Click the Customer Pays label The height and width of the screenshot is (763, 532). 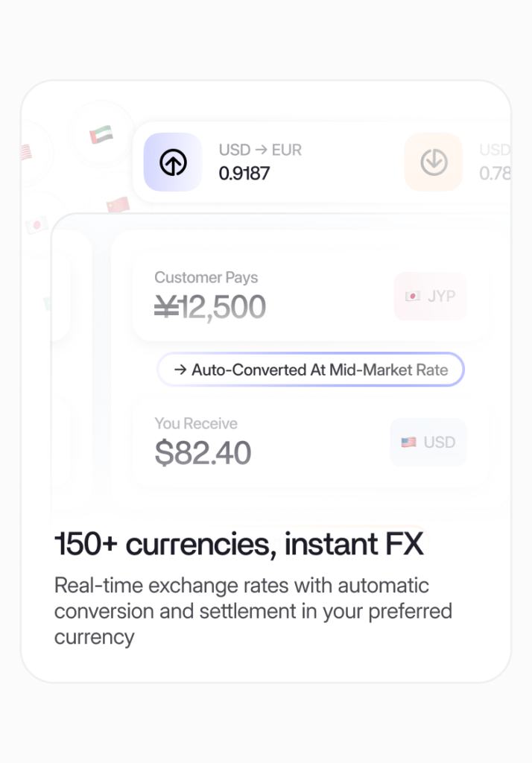pyautogui.click(x=206, y=277)
